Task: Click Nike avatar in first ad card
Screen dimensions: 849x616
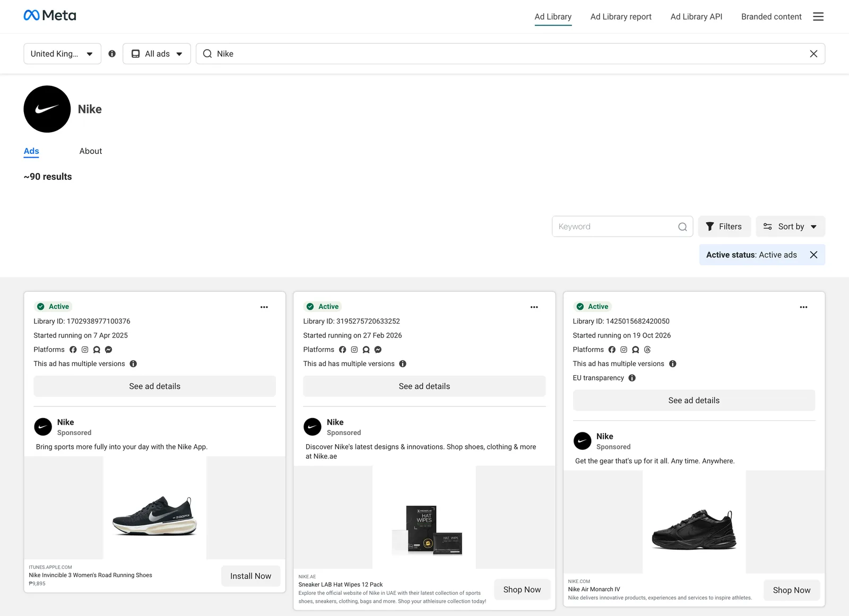Action: (x=43, y=427)
